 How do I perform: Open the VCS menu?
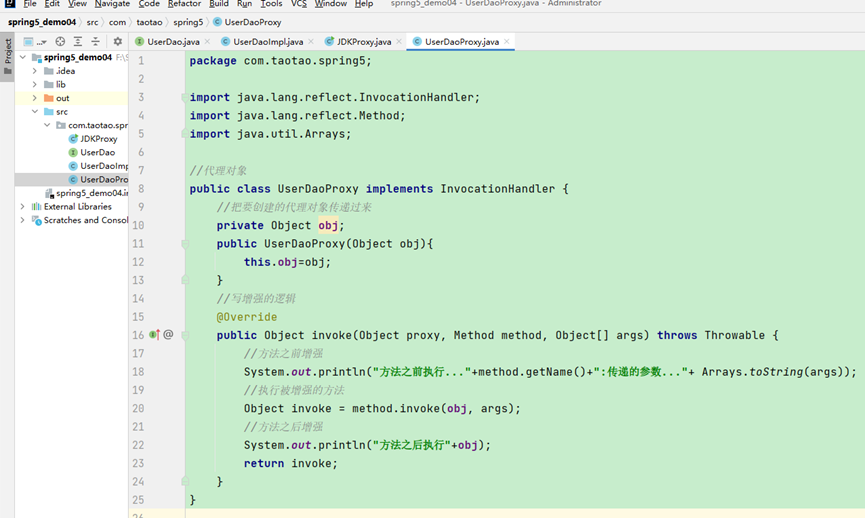point(298,3)
